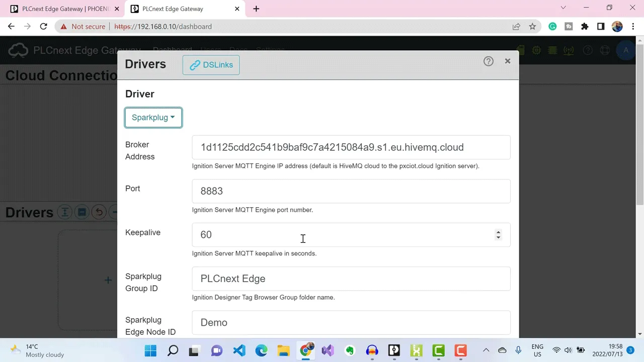
Task: Click the SD card icon in app header
Action: pos(521,50)
